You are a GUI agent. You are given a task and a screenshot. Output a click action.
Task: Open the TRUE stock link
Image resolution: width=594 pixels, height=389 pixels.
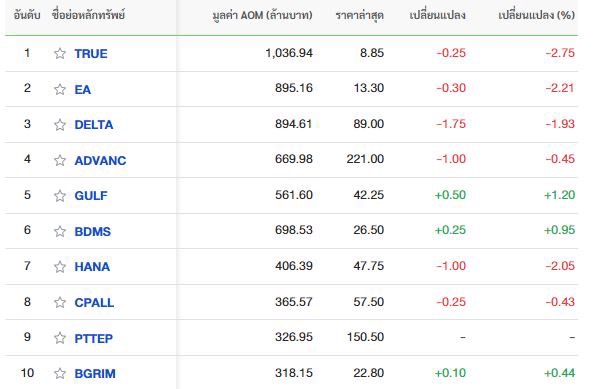pyautogui.click(x=91, y=54)
